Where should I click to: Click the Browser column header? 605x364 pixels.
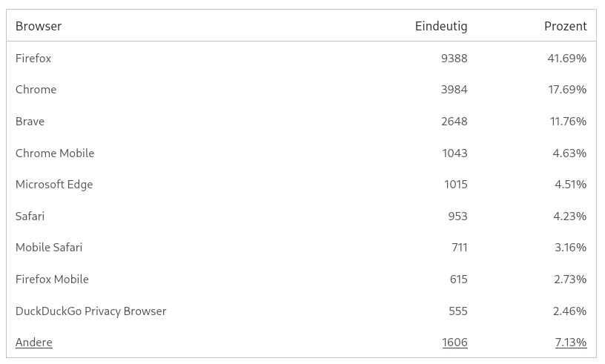pyautogui.click(x=39, y=26)
